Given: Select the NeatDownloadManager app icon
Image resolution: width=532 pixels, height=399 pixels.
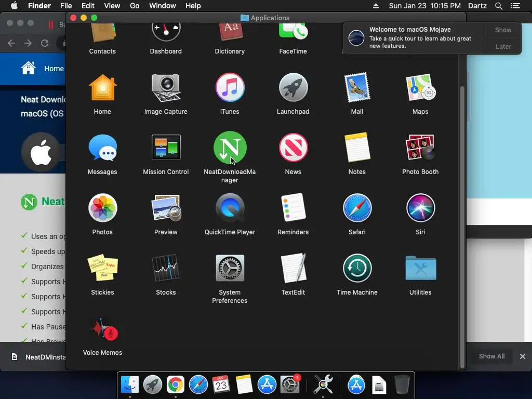Looking at the screenshot, I should [x=230, y=148].
